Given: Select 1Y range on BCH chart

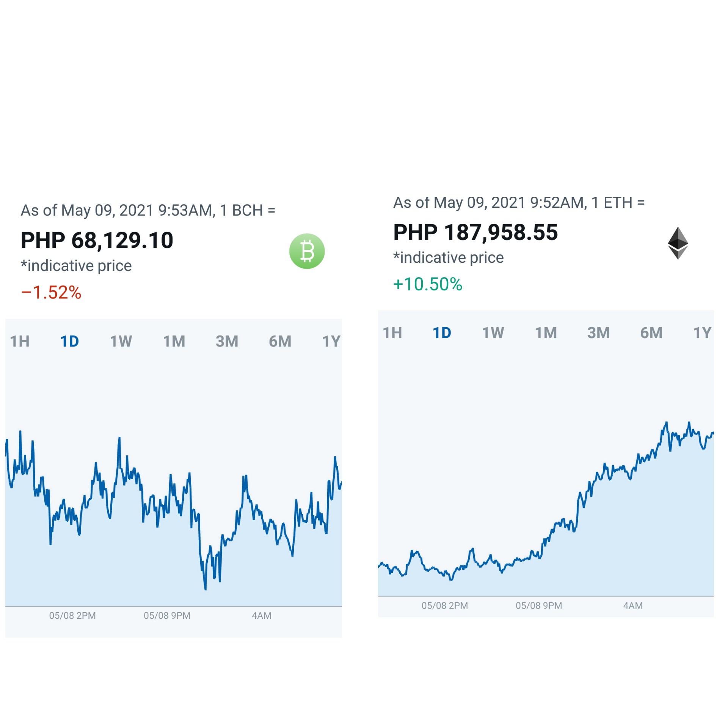Looking at the screenshot, I should pos(332,341).
